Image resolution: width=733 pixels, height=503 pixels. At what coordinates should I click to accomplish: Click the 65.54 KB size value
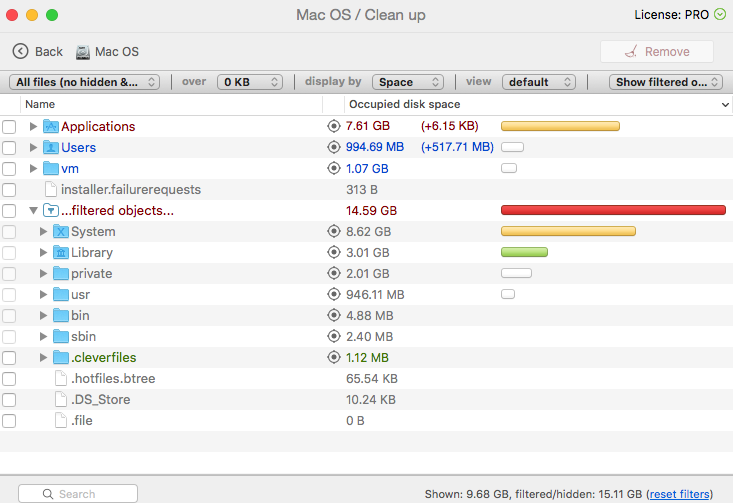coord(372,379)
